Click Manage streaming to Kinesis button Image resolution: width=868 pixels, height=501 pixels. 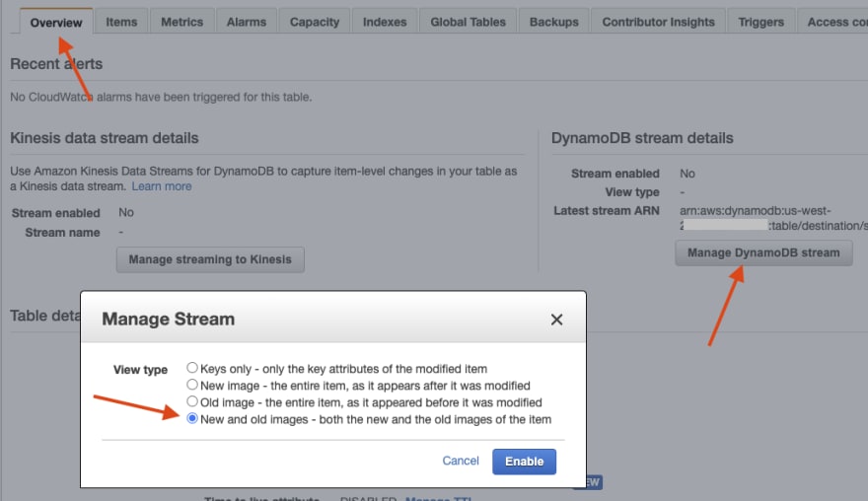[210, 259]
